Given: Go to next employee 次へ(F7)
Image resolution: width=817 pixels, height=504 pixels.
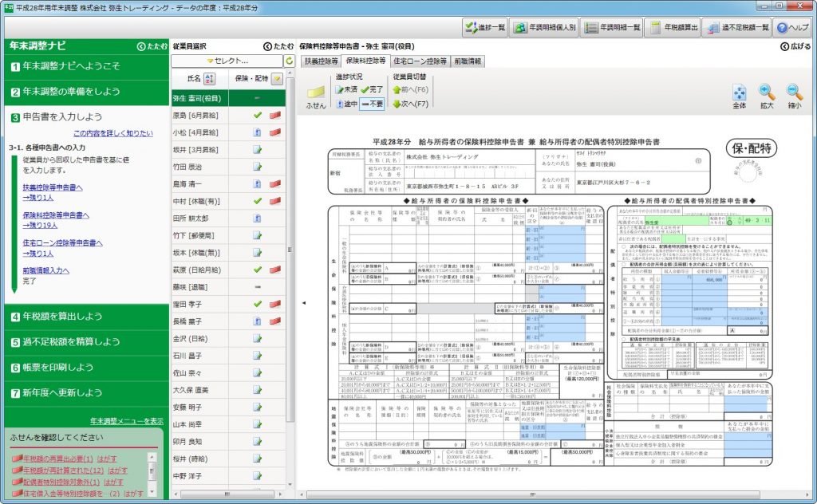Looking at the screenshot, I should coord(410,104).
